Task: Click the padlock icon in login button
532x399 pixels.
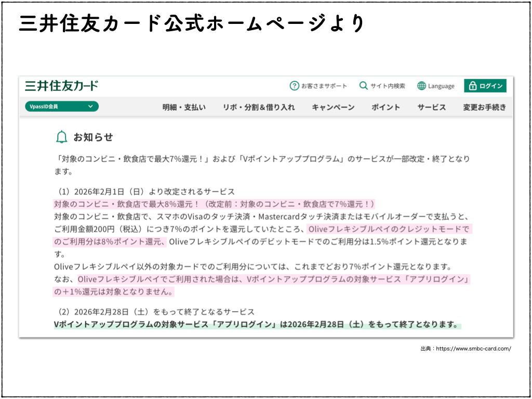Action: [472, 86]
